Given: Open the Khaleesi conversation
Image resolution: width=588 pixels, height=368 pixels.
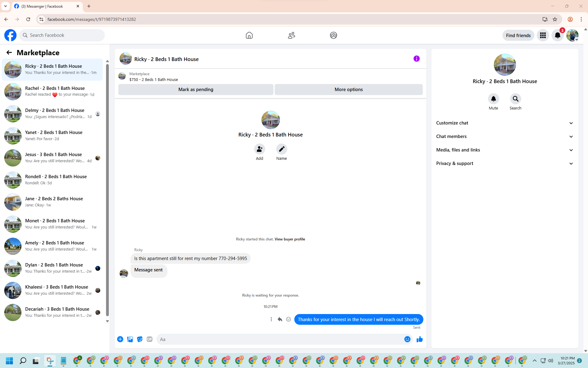Looking at the screenshot, I should 52,290.
